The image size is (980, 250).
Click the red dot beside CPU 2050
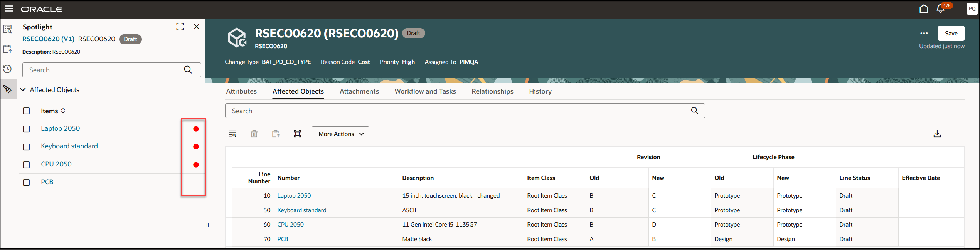196,164
